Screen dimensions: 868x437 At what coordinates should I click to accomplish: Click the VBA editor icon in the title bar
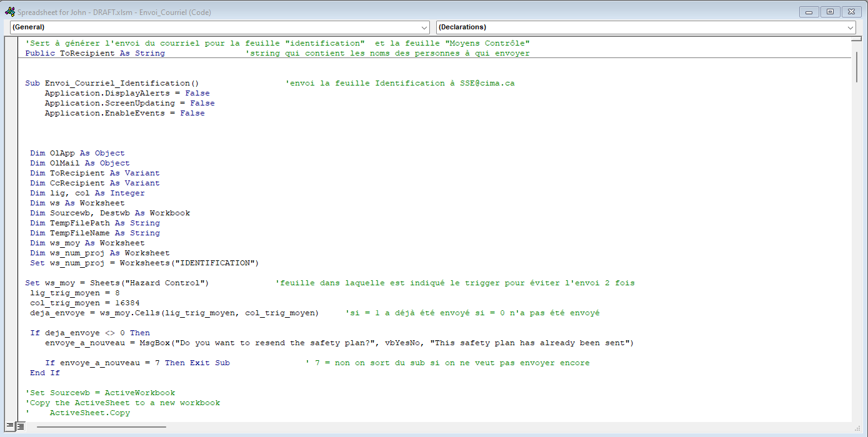click(9, 11)
